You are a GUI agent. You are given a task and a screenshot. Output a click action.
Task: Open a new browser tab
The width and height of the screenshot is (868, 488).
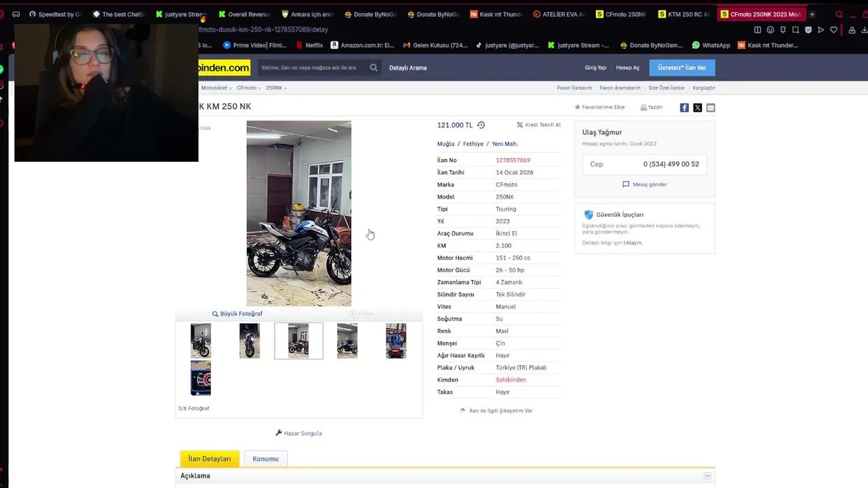812,14
